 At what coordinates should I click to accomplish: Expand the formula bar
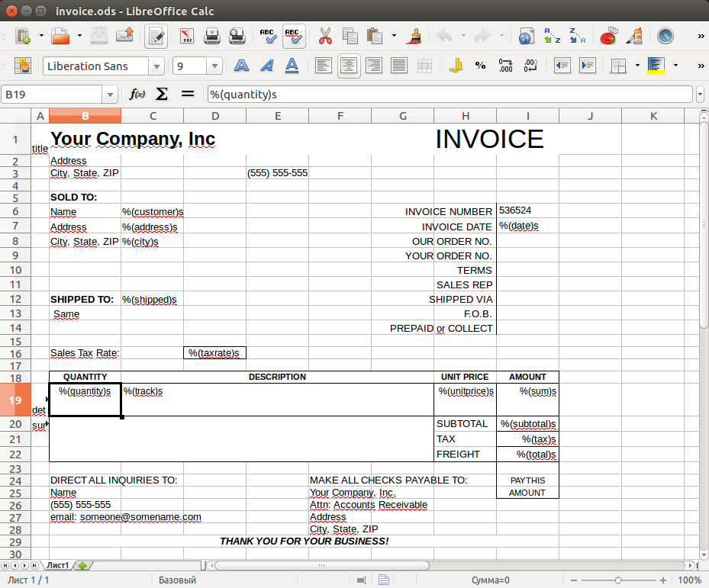click(700, 95)
